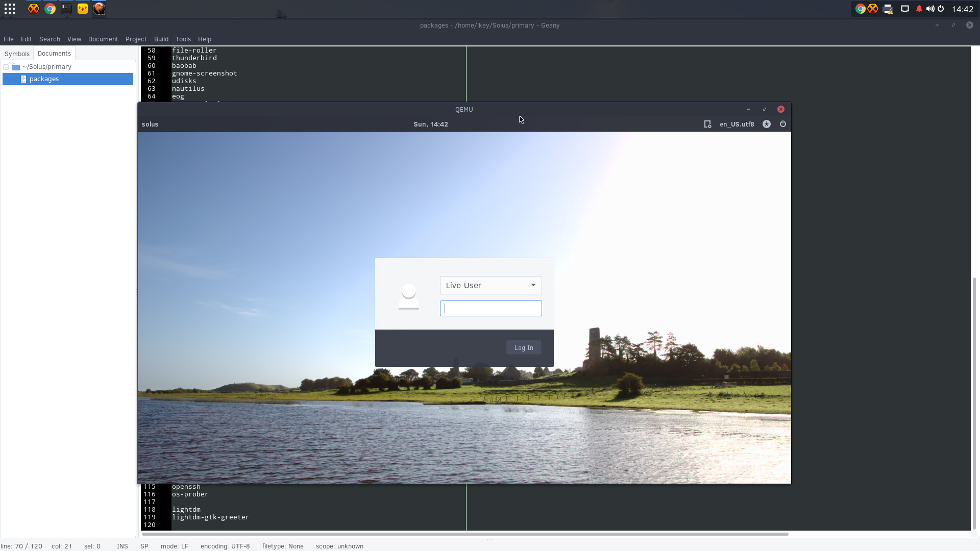Click the 14:42 clock in top panel

963,9
